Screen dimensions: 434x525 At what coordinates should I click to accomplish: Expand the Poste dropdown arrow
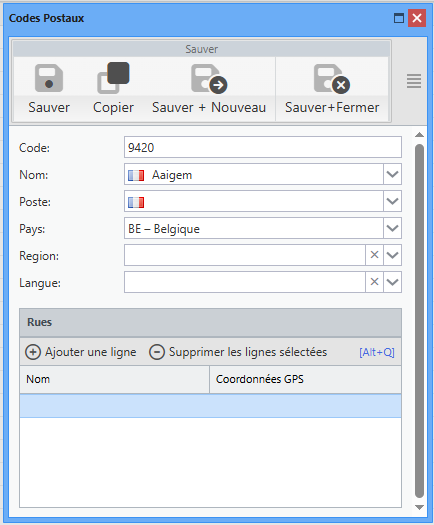click(x=392, y=201)
